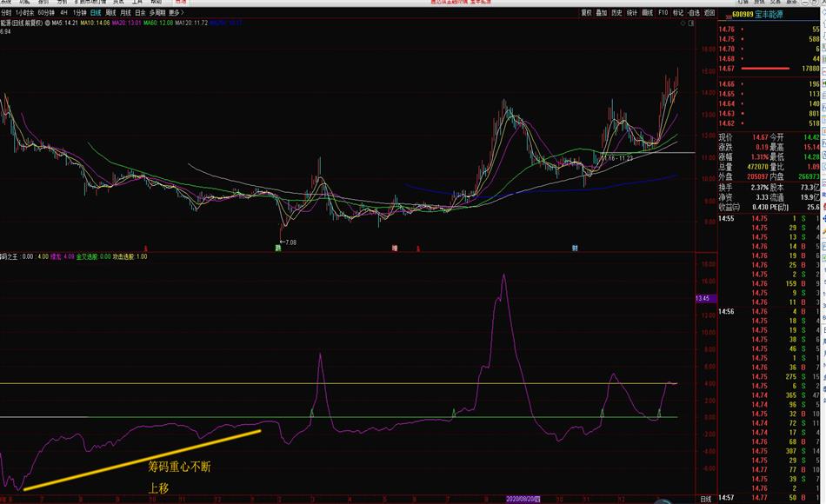The width and height of the screenshot is (826, 504).
Task: Open the 历史 history toolbar item
Action: click(x=616, y=13)
